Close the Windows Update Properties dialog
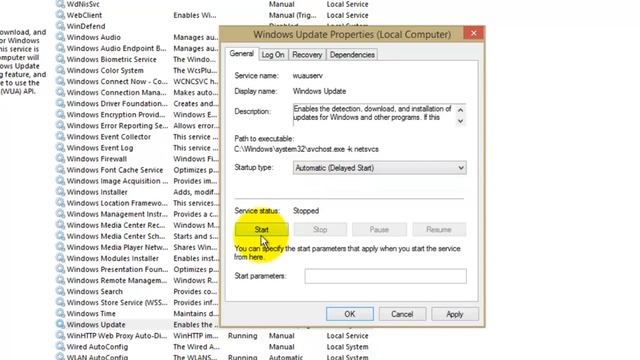 (x=473, y=33)
